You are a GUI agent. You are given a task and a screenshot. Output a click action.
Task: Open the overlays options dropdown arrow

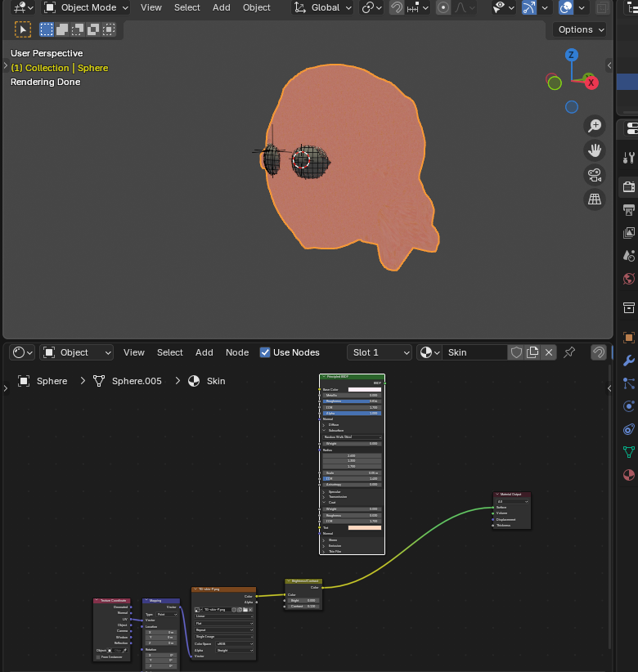tap(582, 7)
